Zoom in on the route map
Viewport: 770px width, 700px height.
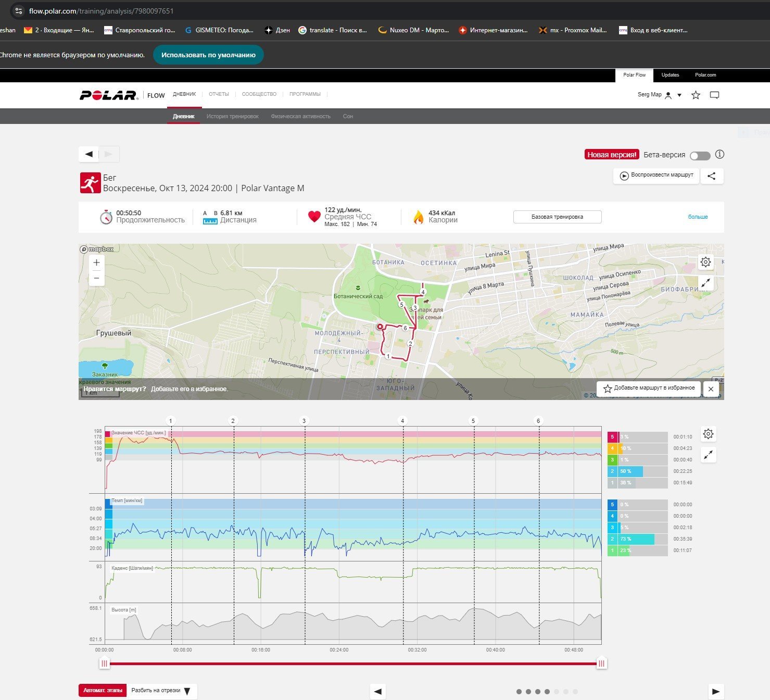96,262
